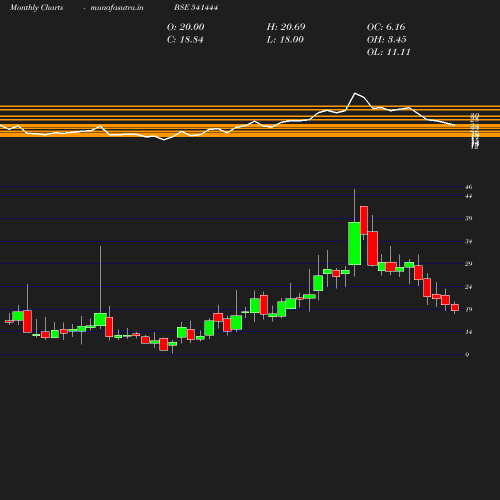Click the last red candlestick on the chart
Screen dimensions: 500x500
tap(455, 308)
